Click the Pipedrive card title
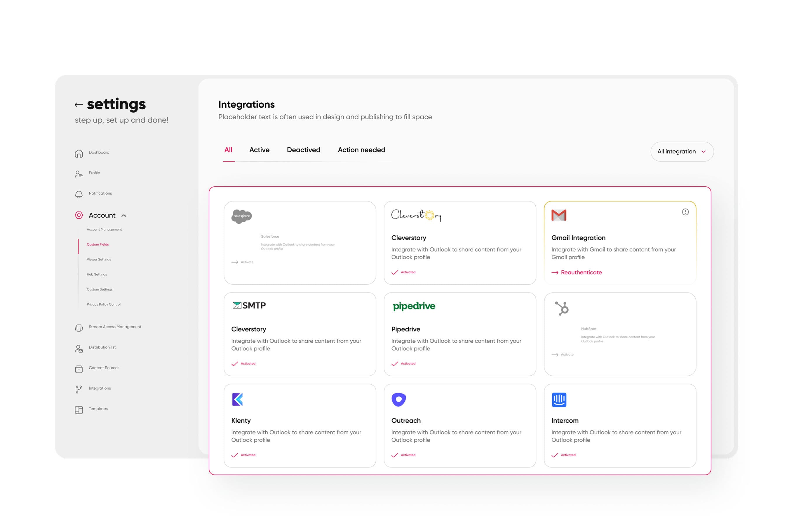 click(406, 330)
